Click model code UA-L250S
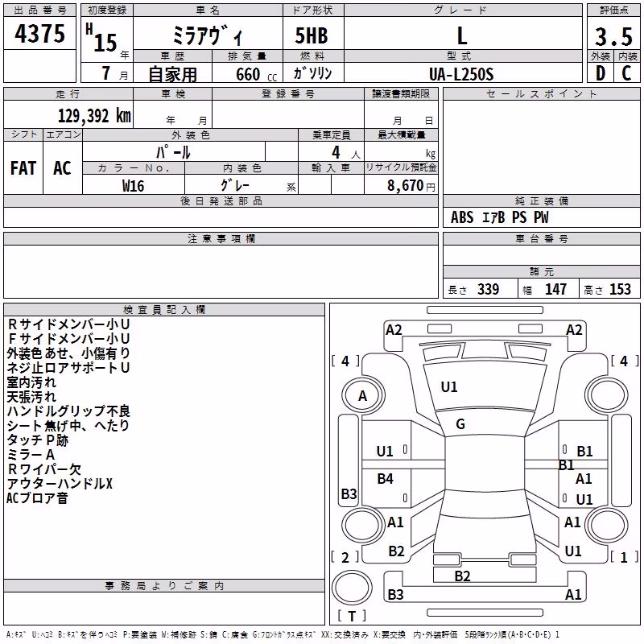The image size is (644, 644). pyautogui.click(x=461, y=74)
